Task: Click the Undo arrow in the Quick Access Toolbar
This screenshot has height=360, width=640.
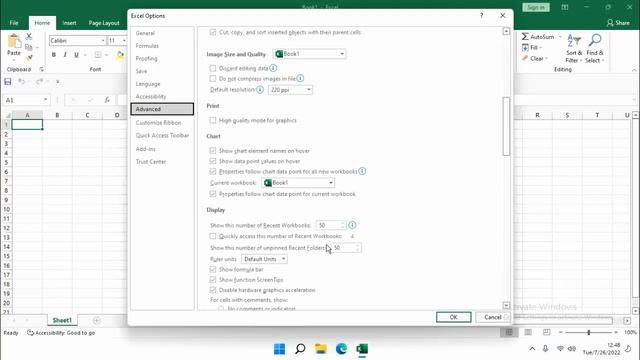Action: [21, 82]
